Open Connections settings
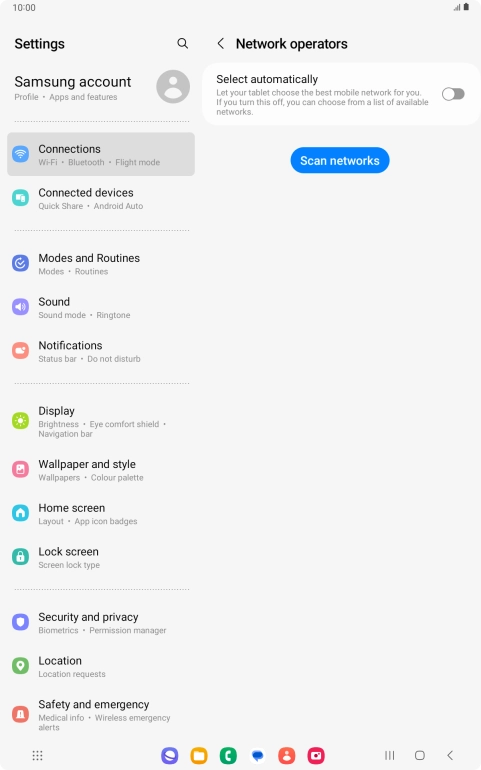Image resolution: width=481 pixels, height=770 pixels. 101,154
